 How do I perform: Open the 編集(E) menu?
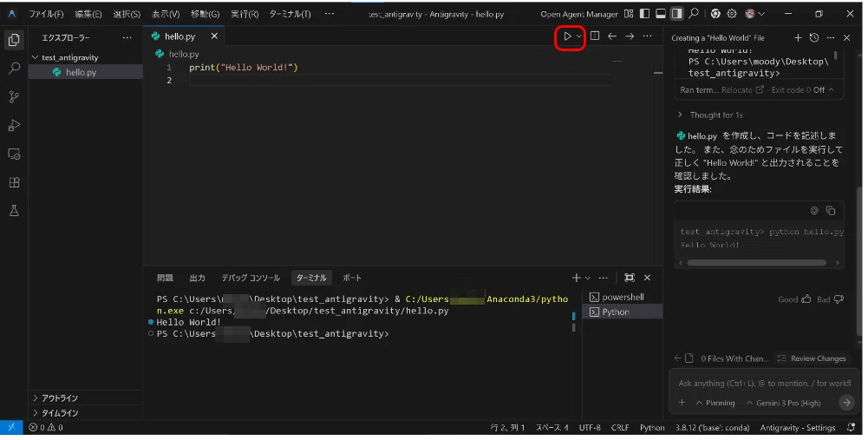pos(88,15)
